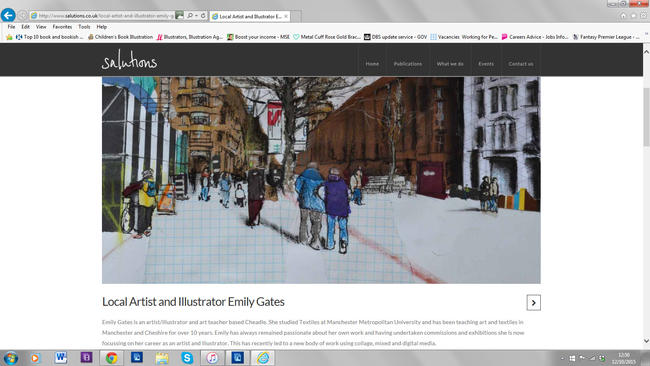Open Careers Advice - Jobs Info bookmark

point(535,37)
